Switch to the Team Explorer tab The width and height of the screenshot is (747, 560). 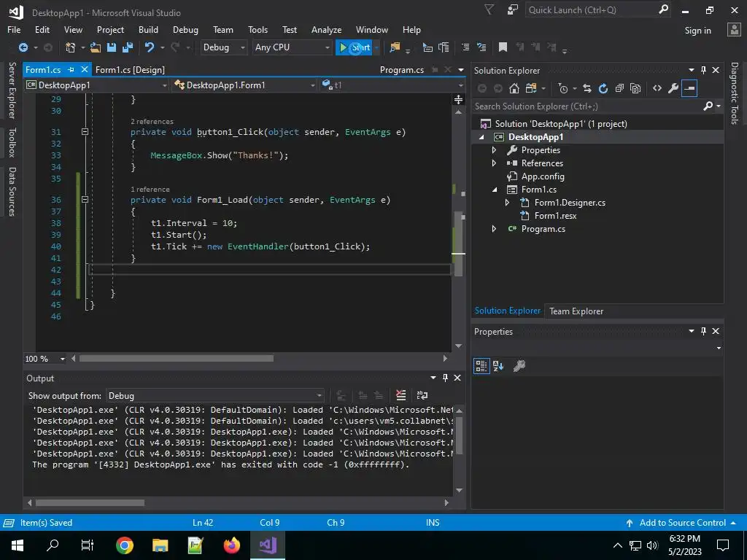tap(576, 311)
